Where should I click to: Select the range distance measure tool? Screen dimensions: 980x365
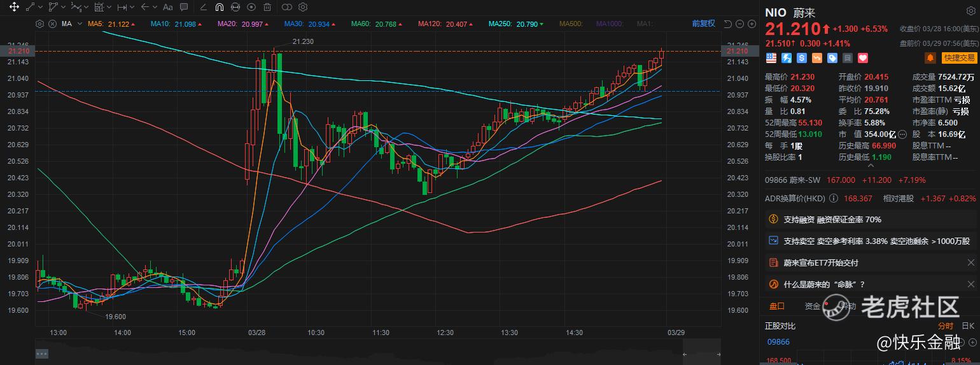[122, 8]
